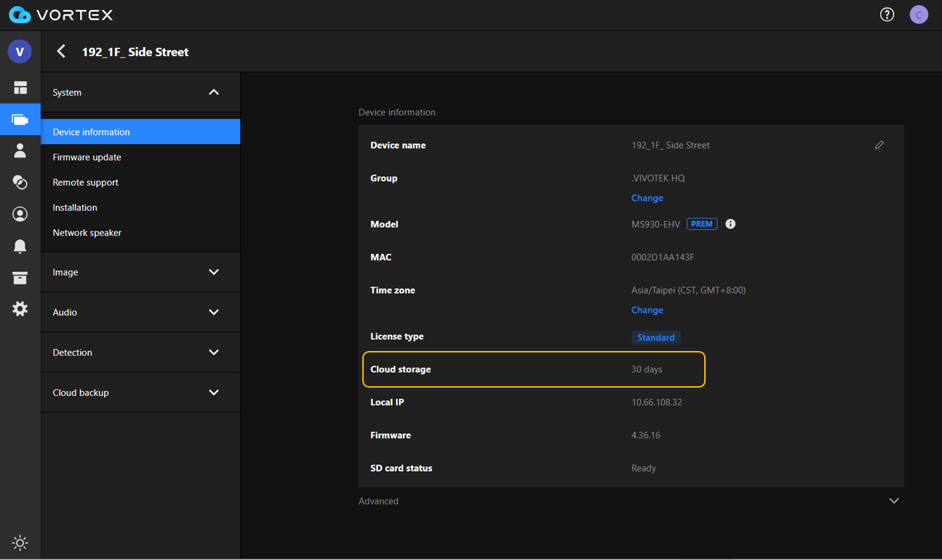Select the Device information menu item
The height and width of the screenshot is (560, 942).
click(91, 132)
